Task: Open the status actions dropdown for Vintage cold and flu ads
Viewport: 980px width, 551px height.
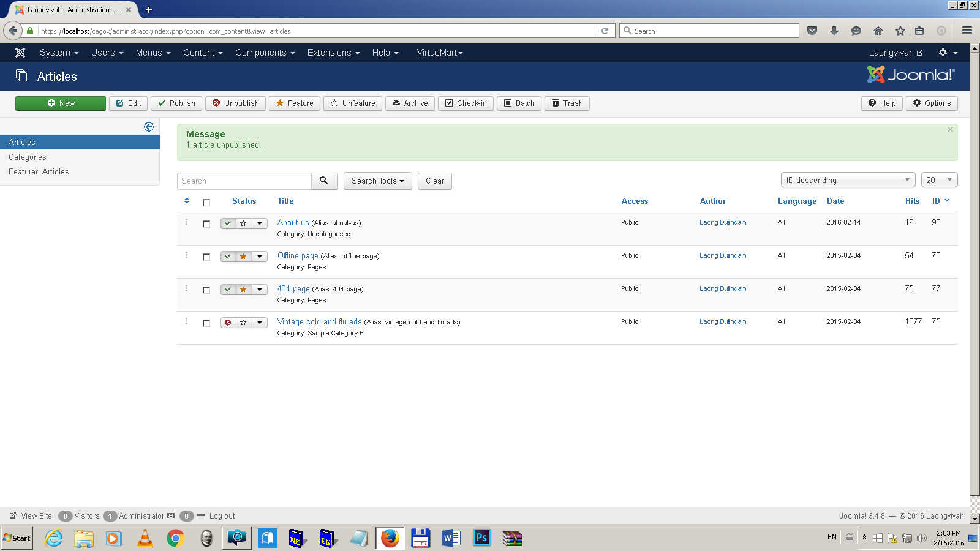Action: click(260, 323)
